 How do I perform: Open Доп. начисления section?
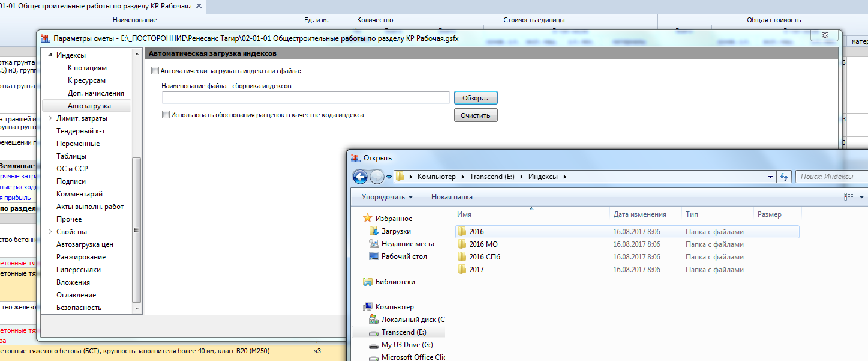(x=96, y=93)
